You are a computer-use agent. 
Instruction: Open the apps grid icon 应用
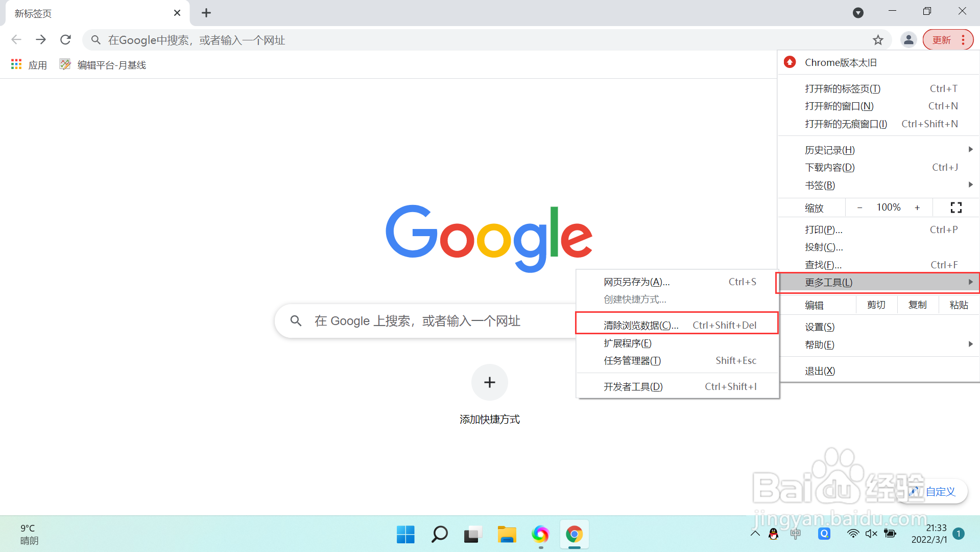coord(29,65)
